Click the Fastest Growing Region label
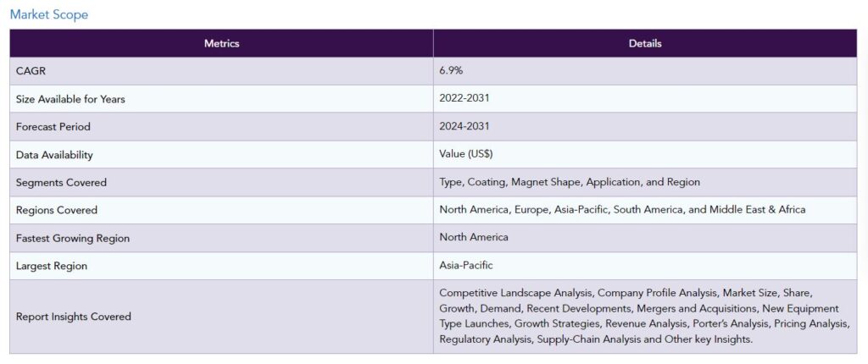Screen dimensions: 868x364 pos(73,239)
